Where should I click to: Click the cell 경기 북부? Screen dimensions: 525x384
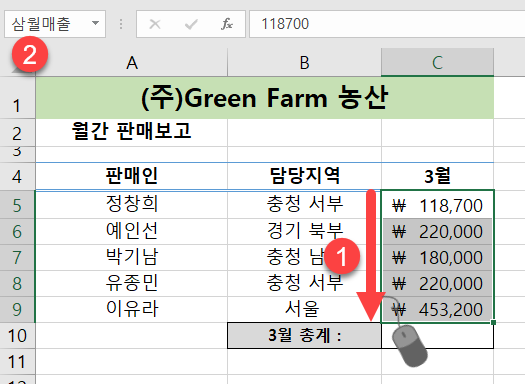tap(304, 232)
